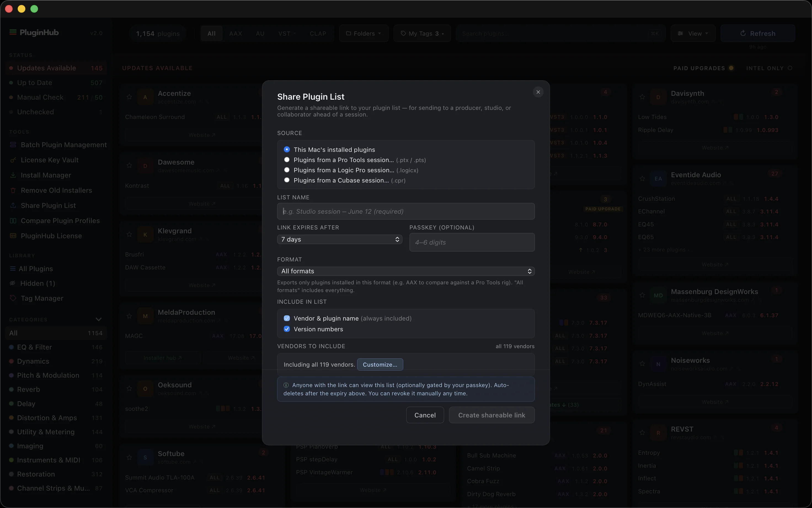Screen dimensions: 812x508
Task: Show Manual Check plugins
Action: coord(56,97)
